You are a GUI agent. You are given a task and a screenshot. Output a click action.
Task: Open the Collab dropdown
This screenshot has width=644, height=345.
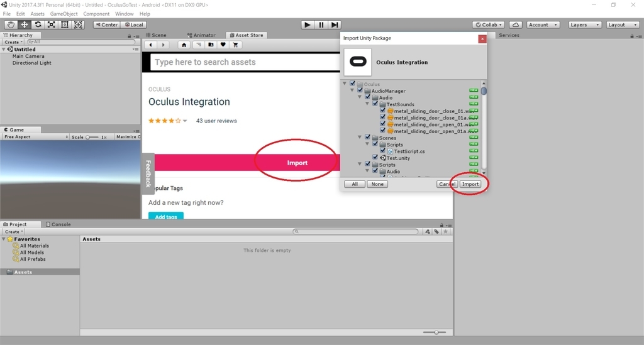(x=488, y=25)
